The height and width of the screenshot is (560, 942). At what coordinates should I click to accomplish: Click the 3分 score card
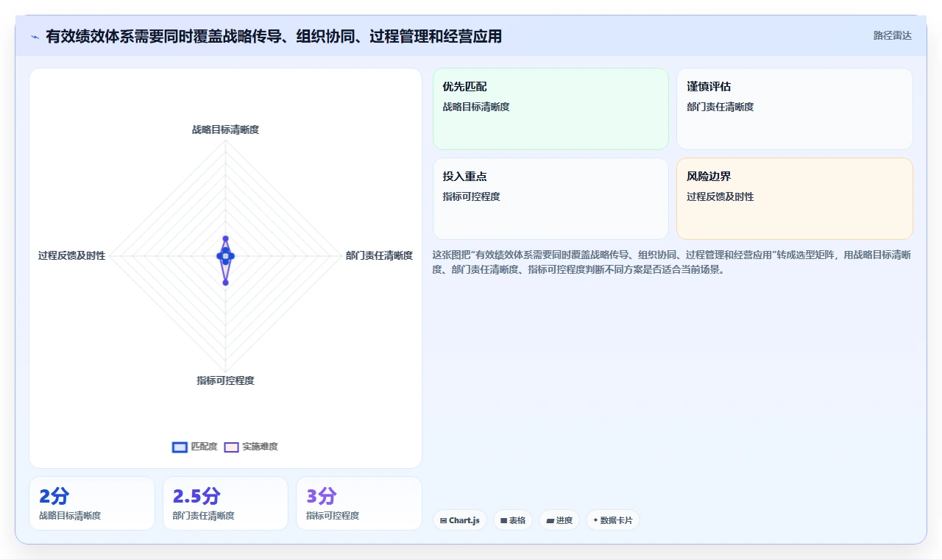click(359, 503)
